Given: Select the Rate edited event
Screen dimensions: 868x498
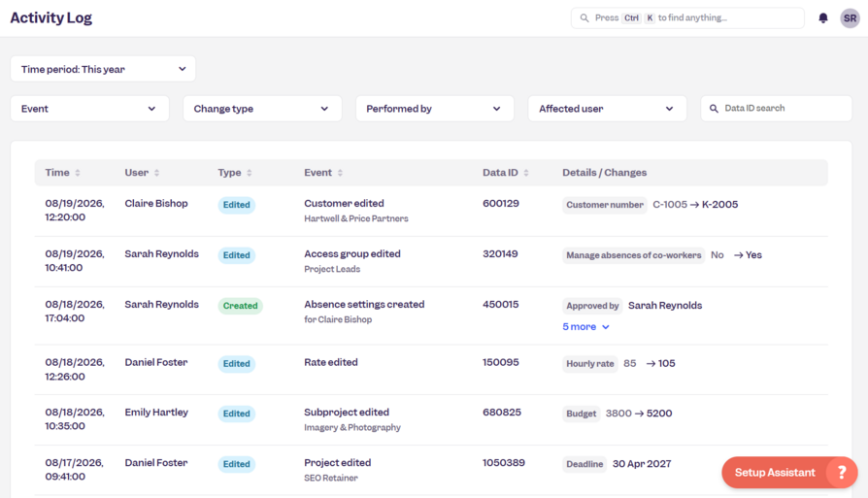Looking at the screenshot, I should click(x=331, y=362).
